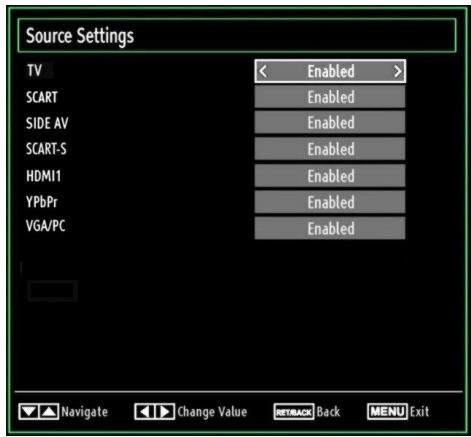
Task: Toggle the YPbPr Enabled value
Action: coord(330,202)
